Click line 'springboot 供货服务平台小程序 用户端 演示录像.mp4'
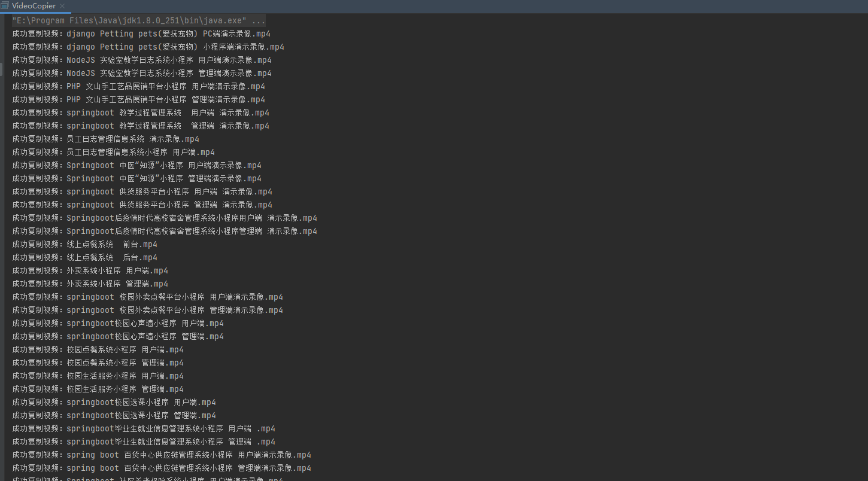868x481 pixels. 142,191
